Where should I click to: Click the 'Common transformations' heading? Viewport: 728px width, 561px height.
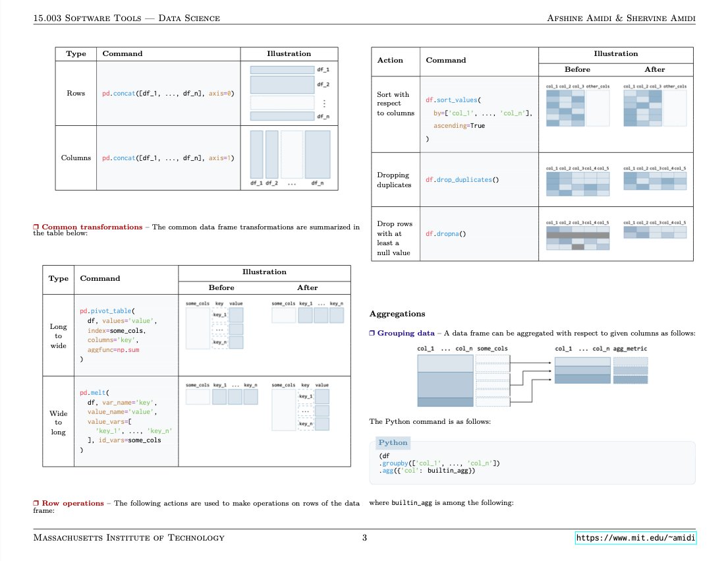pyautogui.click(x=92, y=227)
